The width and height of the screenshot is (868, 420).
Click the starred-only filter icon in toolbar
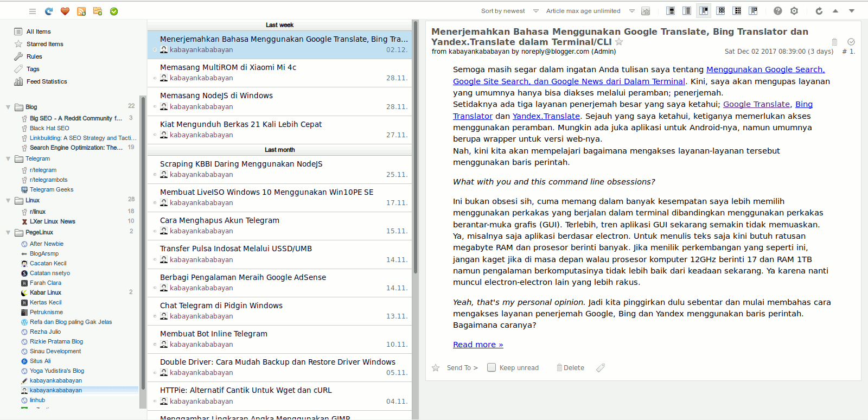pos(646,11)
